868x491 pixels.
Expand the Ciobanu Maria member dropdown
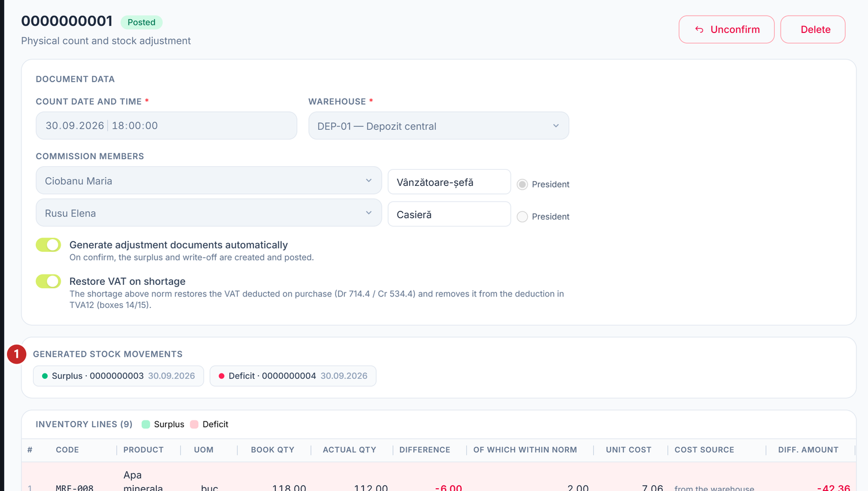(x=209, y=181)
